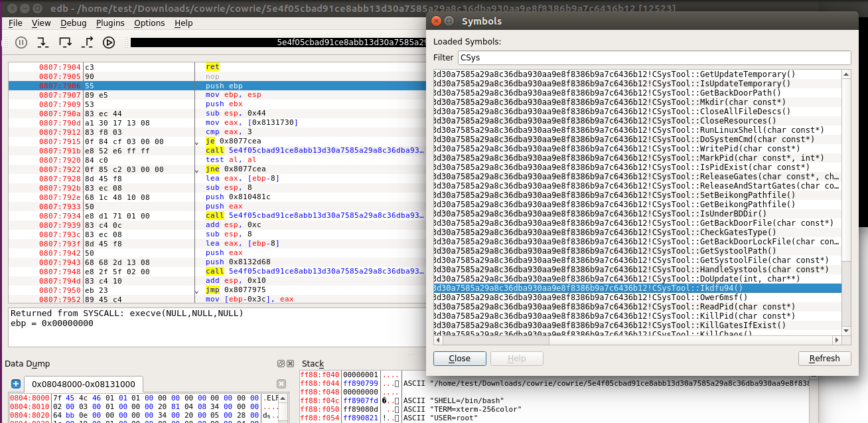Click the symbols list vertical scrollbar
Image resolution: width=868 pixels, height=423 pixels.
coord(846,202)
